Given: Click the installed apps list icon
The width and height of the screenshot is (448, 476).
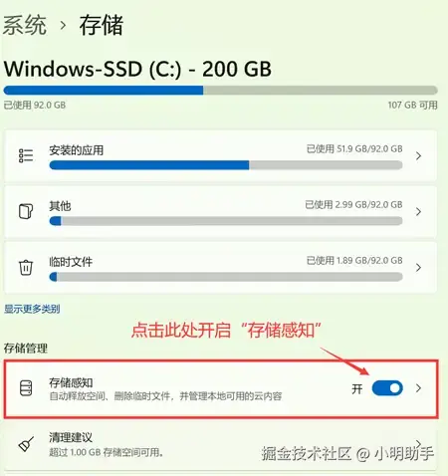Looking at the screenshot, I should point(26,155).
